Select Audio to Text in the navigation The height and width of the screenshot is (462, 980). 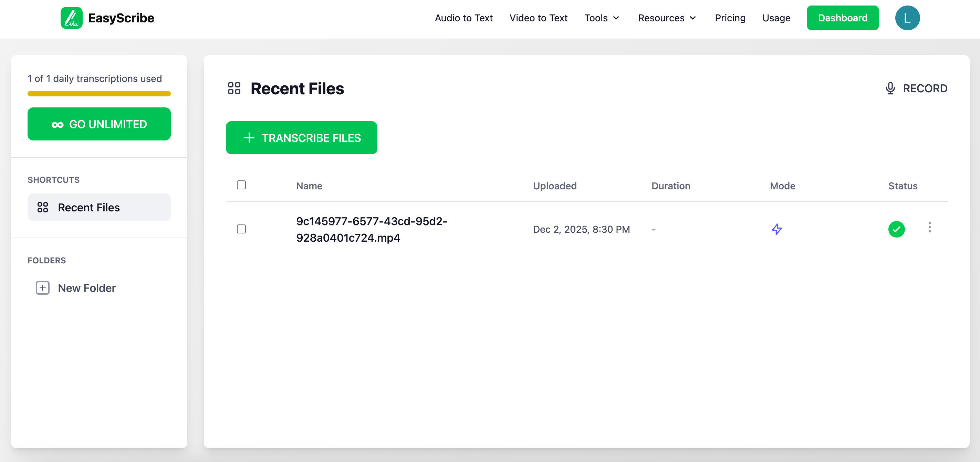(464, 18)
